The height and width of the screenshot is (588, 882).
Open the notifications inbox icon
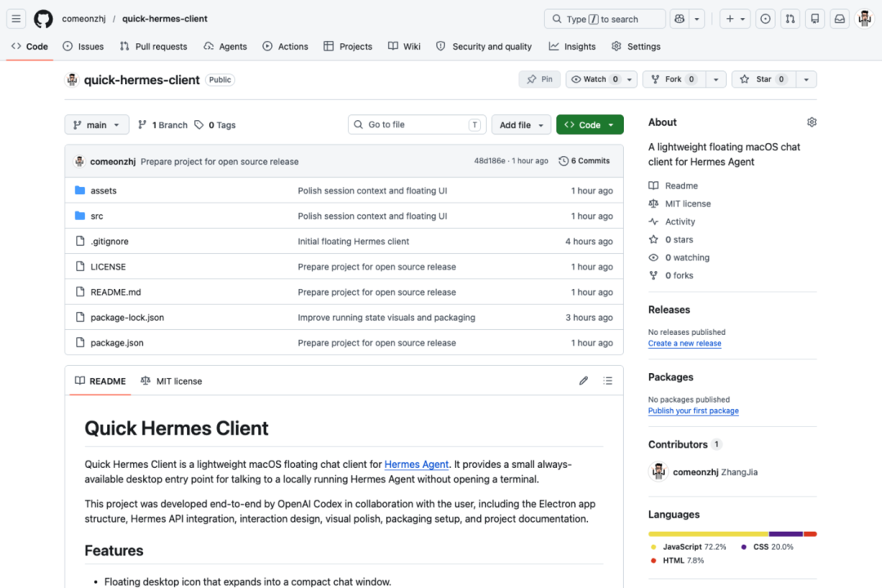click(x=840, y=19)
